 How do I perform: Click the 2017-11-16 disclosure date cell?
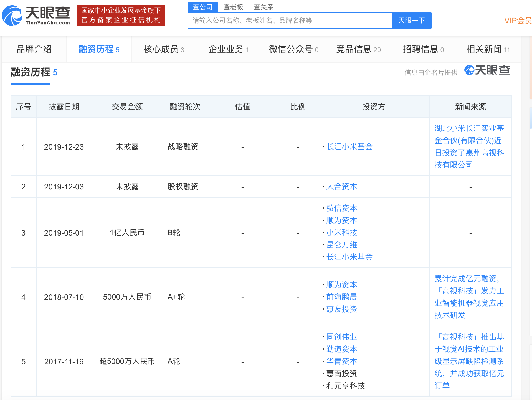coord(64,361)
